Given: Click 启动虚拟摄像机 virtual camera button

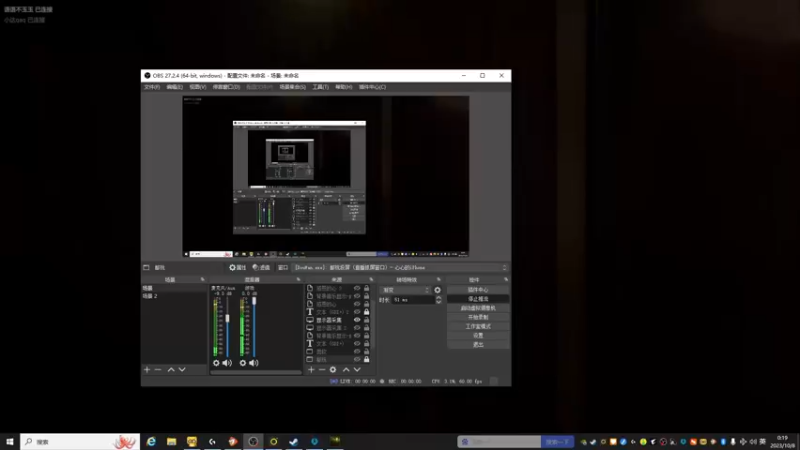Looking at the screenshot, I should click(478, 308).
